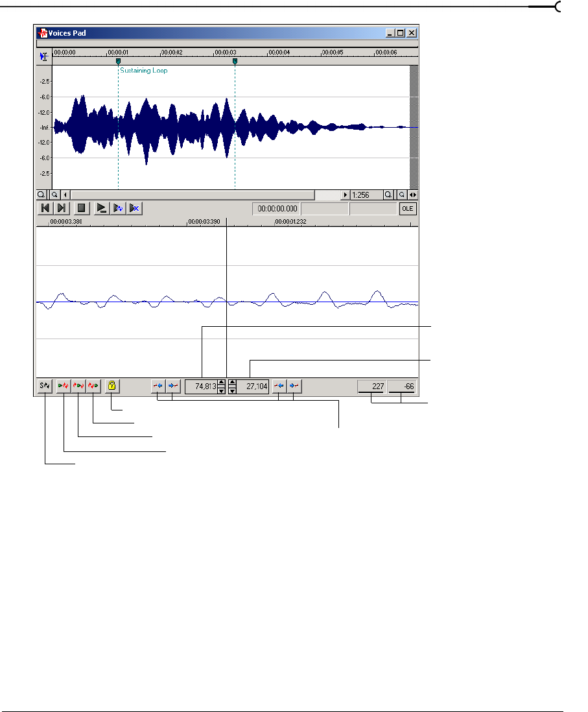Click the Go to End transport button
Image resolution: width=588 pixels, height=712 pixels.
61,208
